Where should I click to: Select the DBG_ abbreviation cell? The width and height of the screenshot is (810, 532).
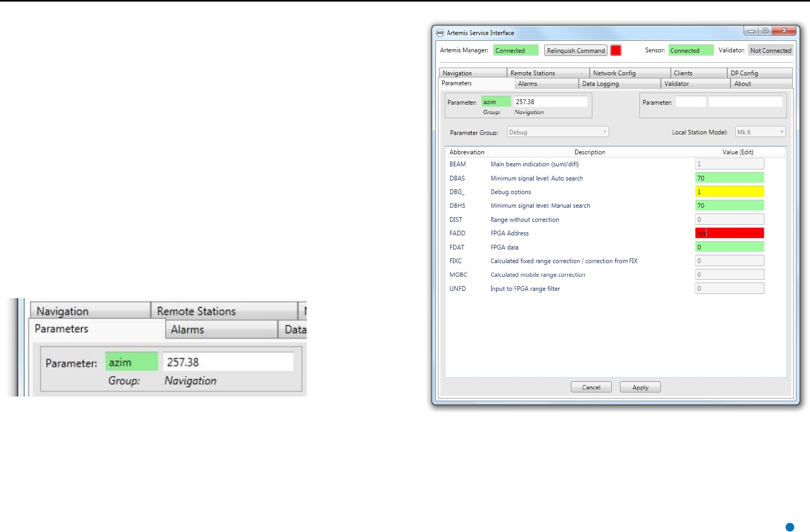[457, 192]
